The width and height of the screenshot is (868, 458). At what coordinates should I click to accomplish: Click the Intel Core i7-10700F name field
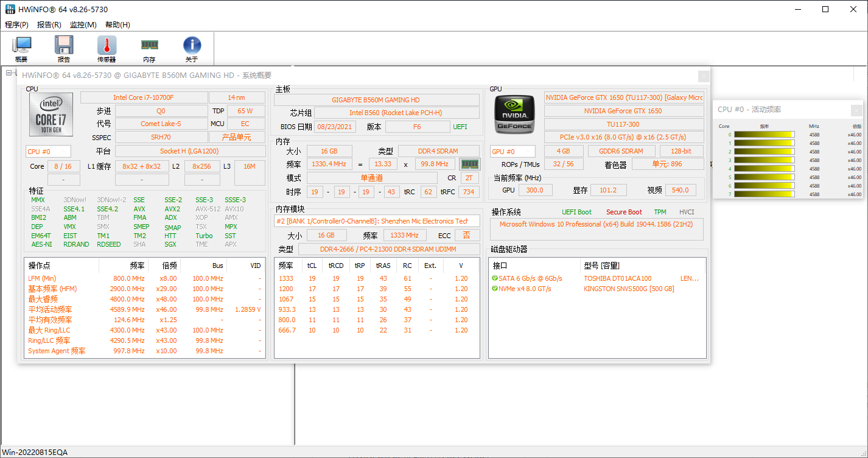coord(143,97)
